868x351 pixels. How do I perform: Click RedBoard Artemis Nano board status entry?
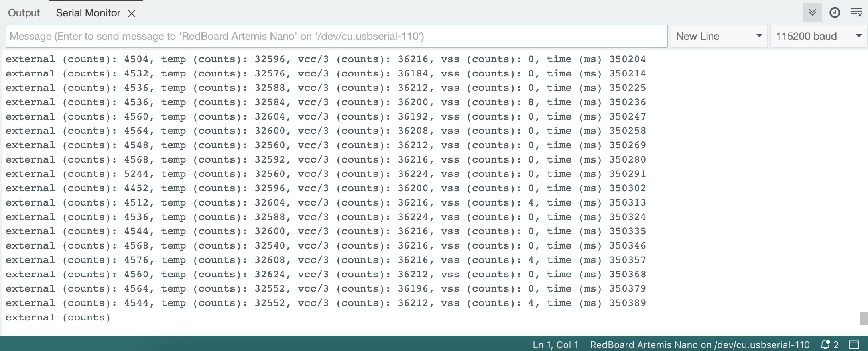700,345
